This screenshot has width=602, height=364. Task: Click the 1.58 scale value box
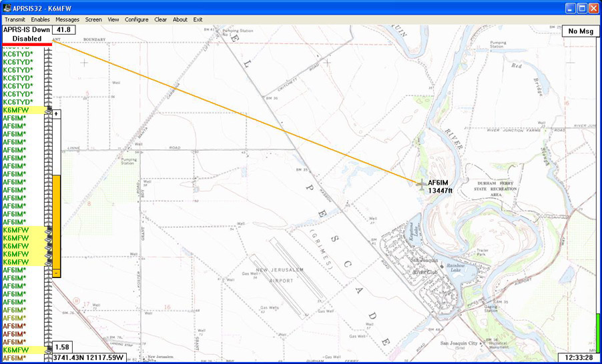(63, 347)
